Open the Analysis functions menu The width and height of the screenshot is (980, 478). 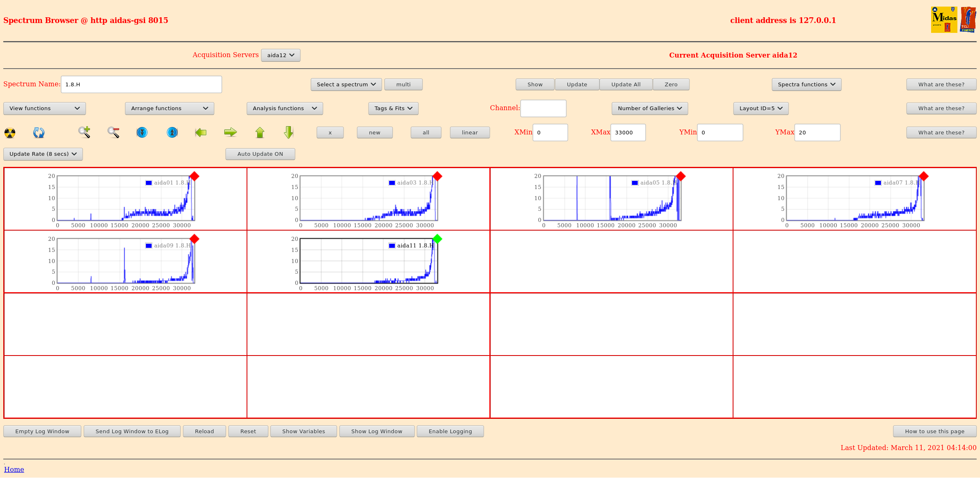tap(284, 109)
